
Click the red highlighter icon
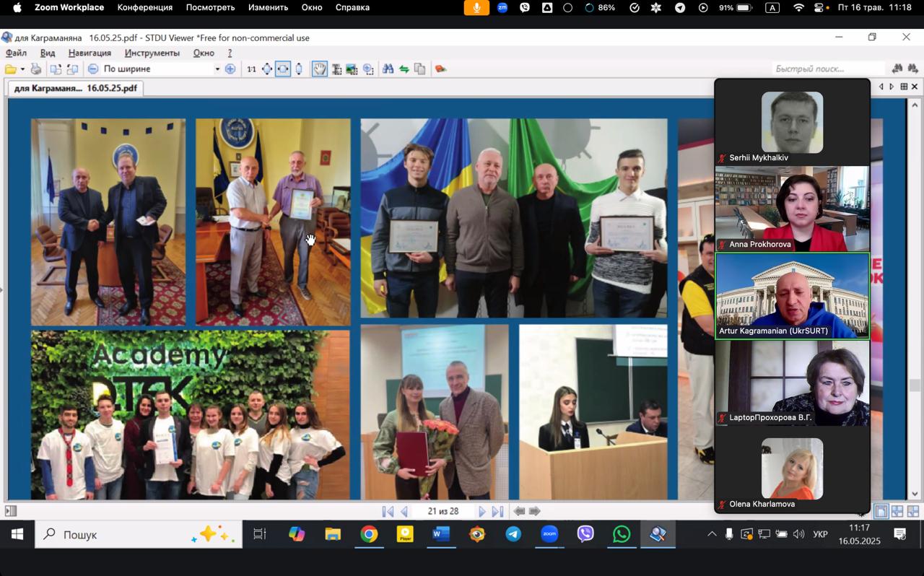coord(440,69)
